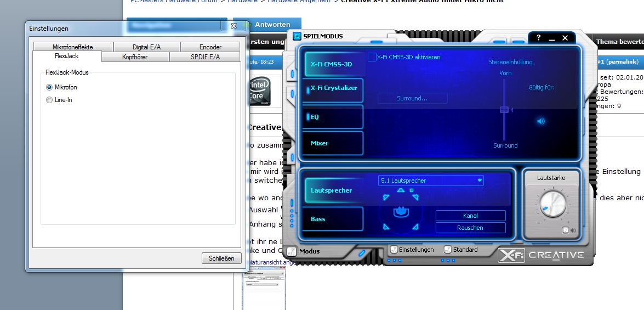Enable X-Fi CMSS-3D aktivieren checkbox
Viewport: 644px width, 310px height.
tap(372, 57)
